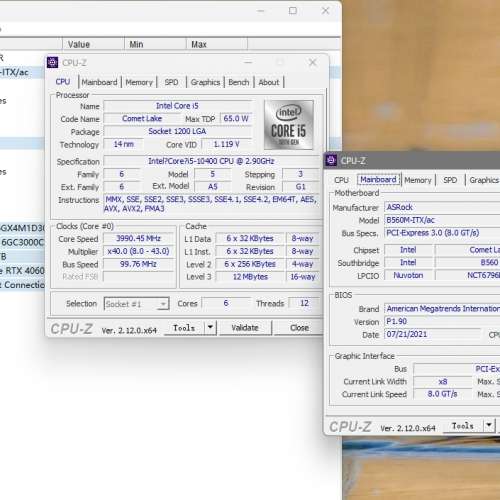
Task: Click the Revision value G1
Action: [301, 187]
